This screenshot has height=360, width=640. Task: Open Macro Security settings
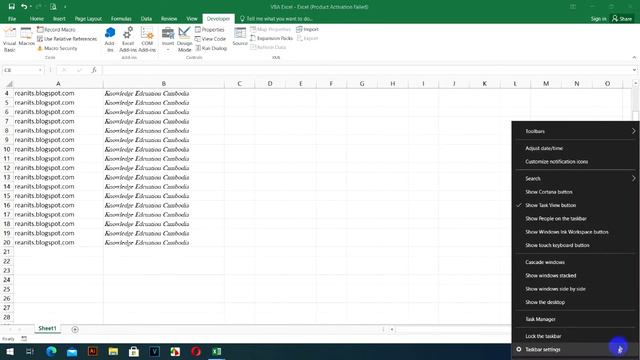click(x=57, y=48)
